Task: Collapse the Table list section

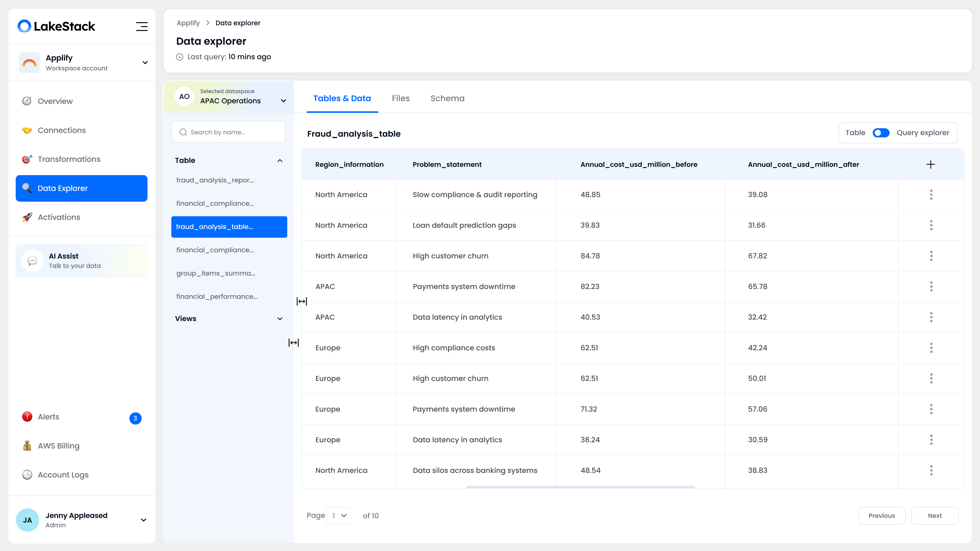Action: (x=280, y=161)
